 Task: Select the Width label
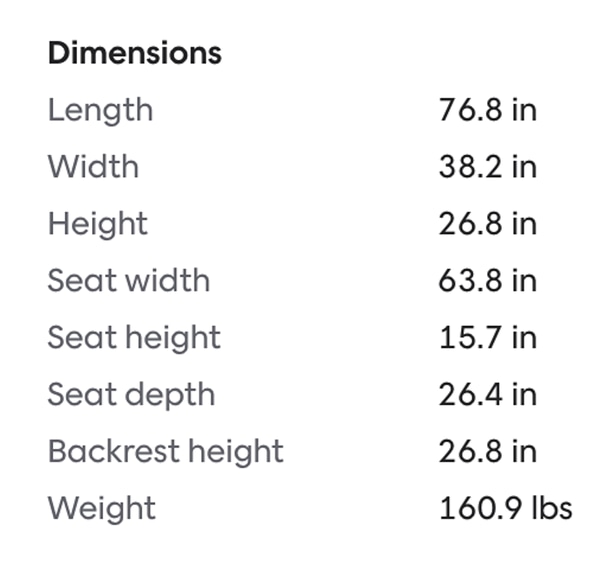click(x=93, y=167)
